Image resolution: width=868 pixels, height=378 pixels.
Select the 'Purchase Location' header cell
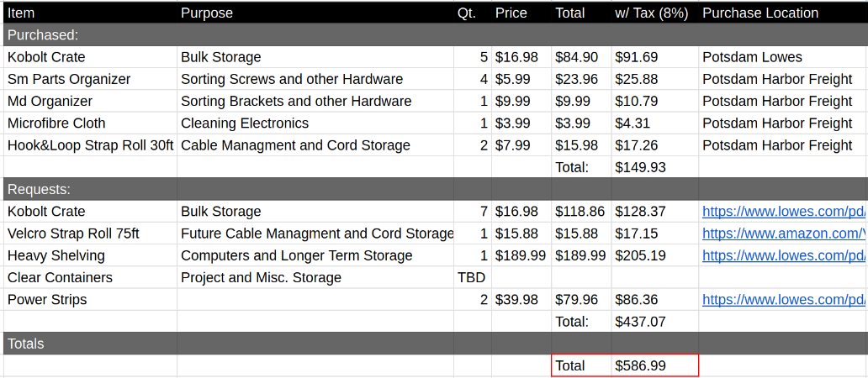(x=783, y=13)
